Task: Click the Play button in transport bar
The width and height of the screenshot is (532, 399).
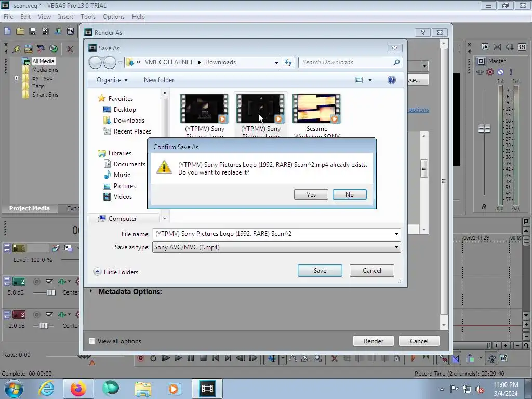Action: [178, 358]
